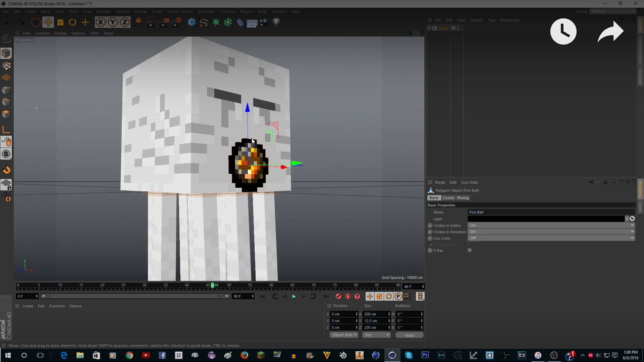Toggle Visible in Editor animation dot
Viewport: 644px width, 362px height.
click(x=430, y=226)
